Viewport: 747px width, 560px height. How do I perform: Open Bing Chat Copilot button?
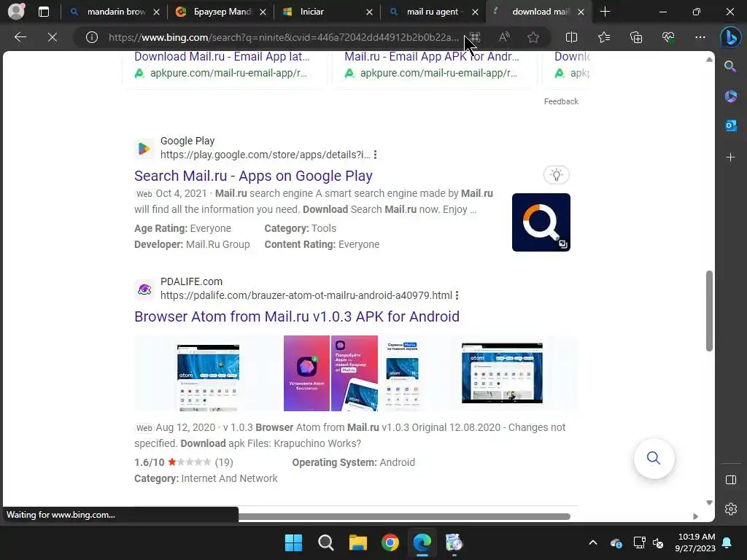pyautogui.click(x=730, y=37)
